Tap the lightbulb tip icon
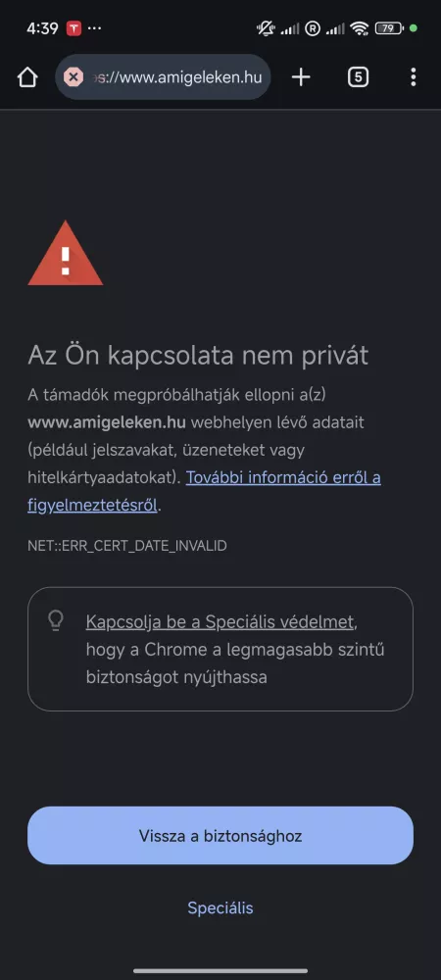The height and width of the screenshot is (980, 441). click(x=56, y=620)
